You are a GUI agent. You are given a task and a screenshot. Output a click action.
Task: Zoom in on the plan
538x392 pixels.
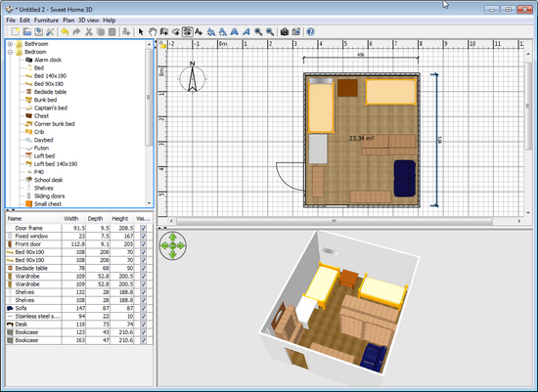pos(258,32)
